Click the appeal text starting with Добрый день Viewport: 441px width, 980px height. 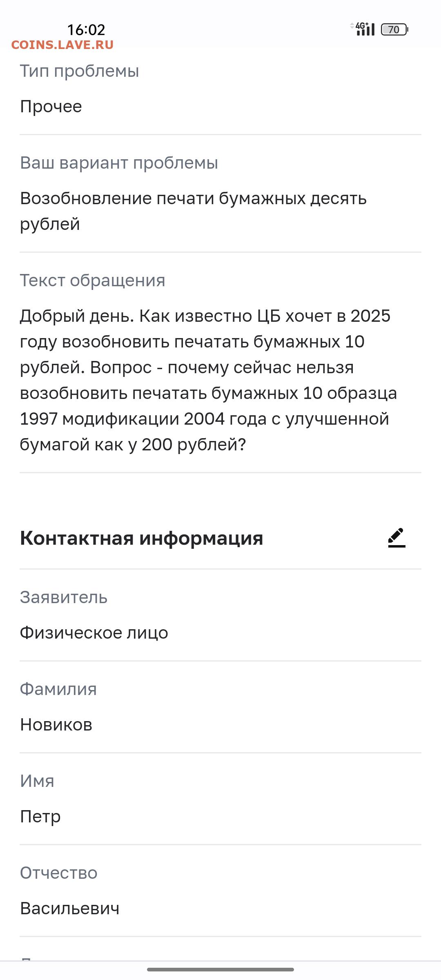208,380
